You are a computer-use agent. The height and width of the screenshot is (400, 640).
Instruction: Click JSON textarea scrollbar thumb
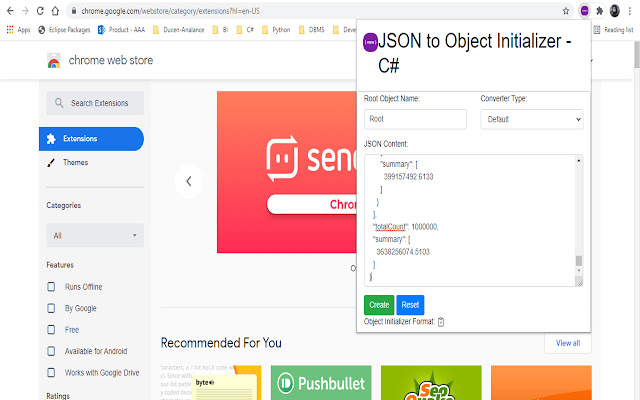(579, 260)
